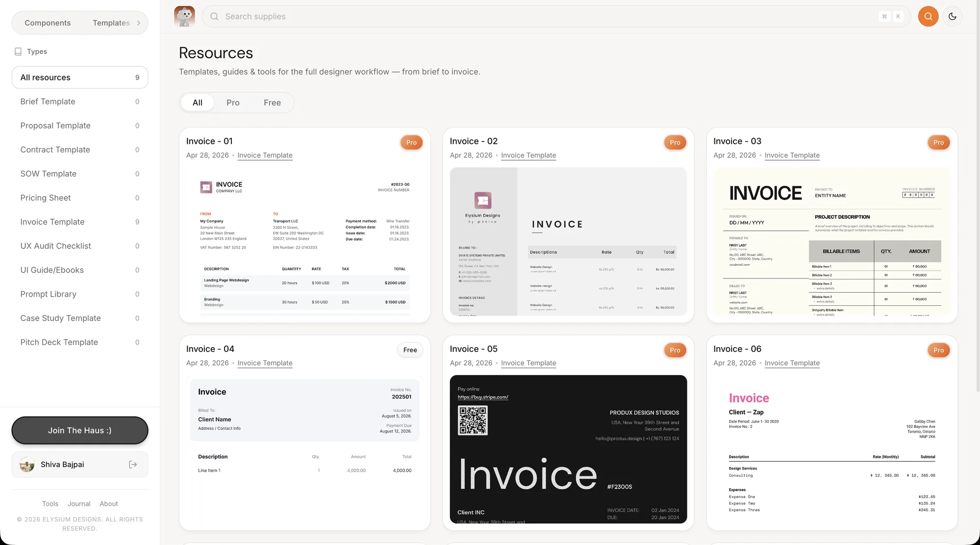Open the Brief Template category
The image size is (980, 545).
pos(80,101)
